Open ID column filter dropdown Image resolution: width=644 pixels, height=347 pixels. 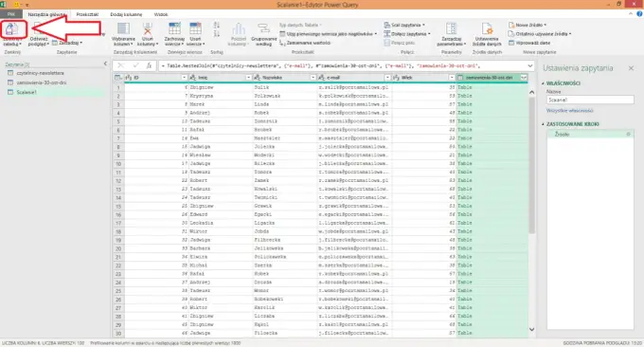(x=184, y=78)
